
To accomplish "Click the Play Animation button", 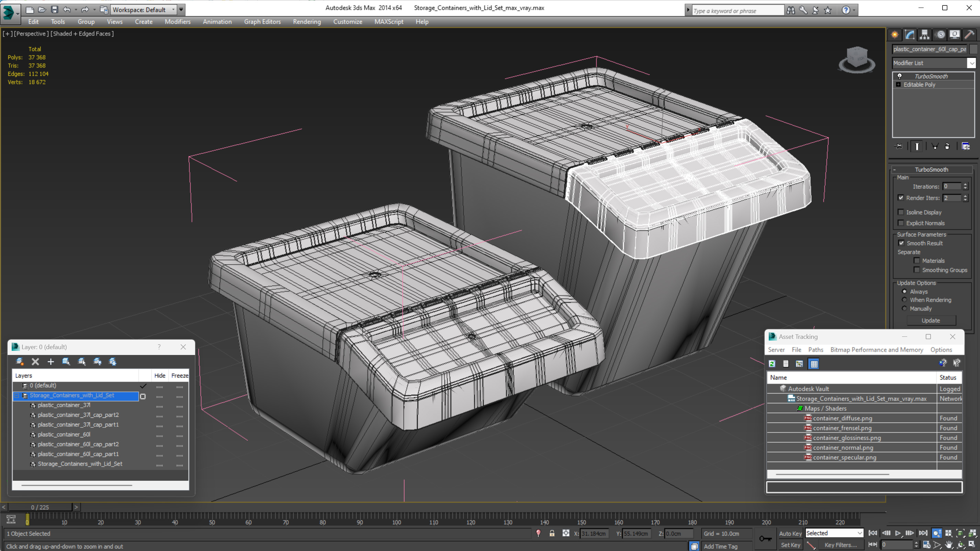I will (898, 533).
